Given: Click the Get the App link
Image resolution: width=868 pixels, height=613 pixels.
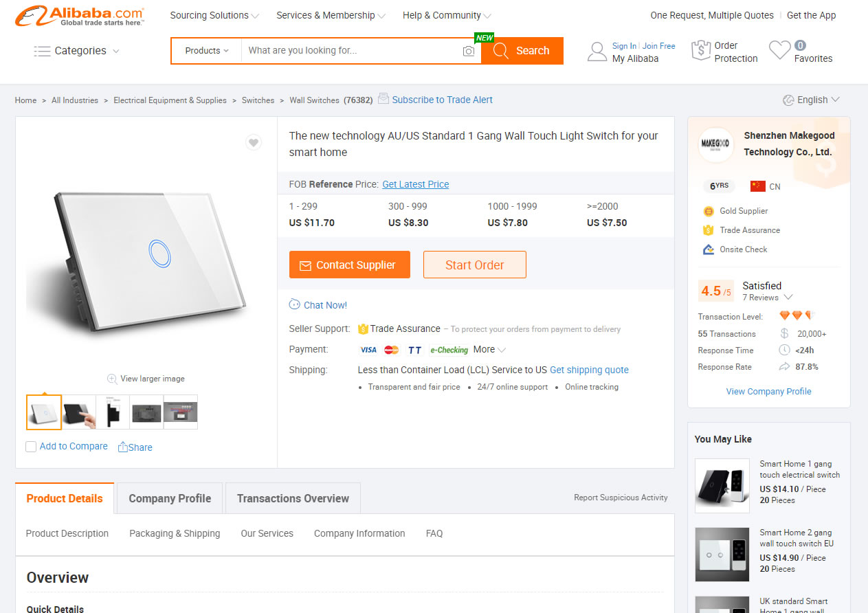Looking at the screenshot, I should (x=812, y=15).
